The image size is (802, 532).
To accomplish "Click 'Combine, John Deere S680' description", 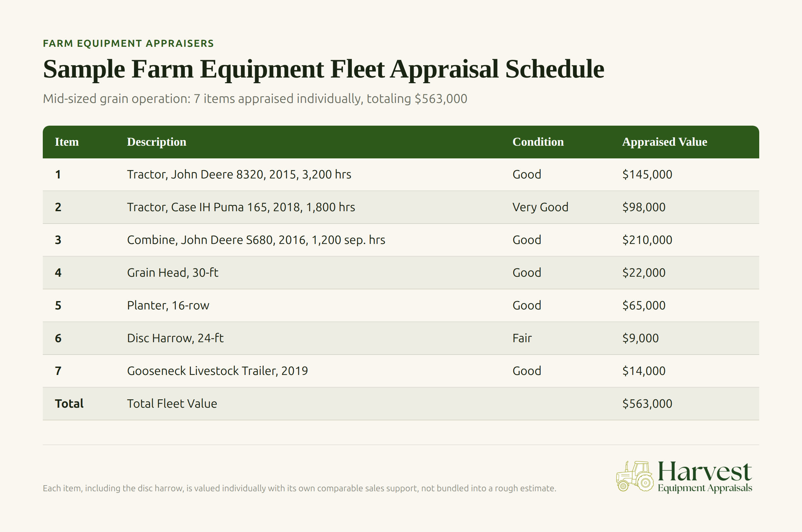I will click(x=256, y=240).
